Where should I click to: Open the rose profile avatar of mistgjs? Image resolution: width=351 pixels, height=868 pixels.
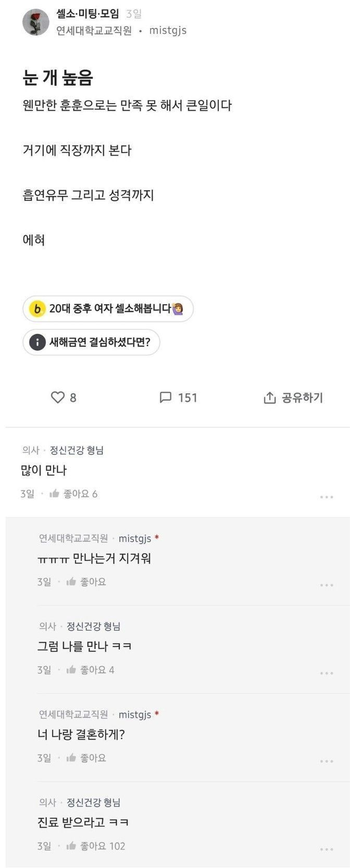point(36,22)
